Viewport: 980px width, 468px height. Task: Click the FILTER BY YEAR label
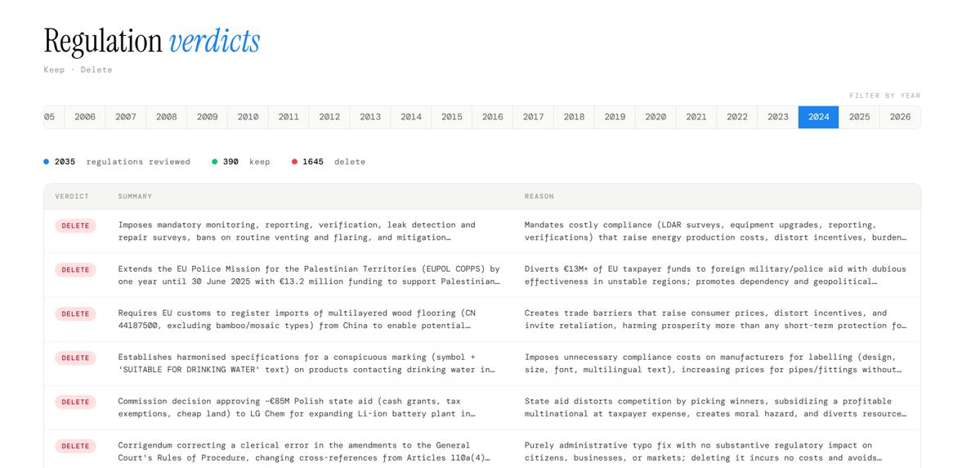[885, 96]
